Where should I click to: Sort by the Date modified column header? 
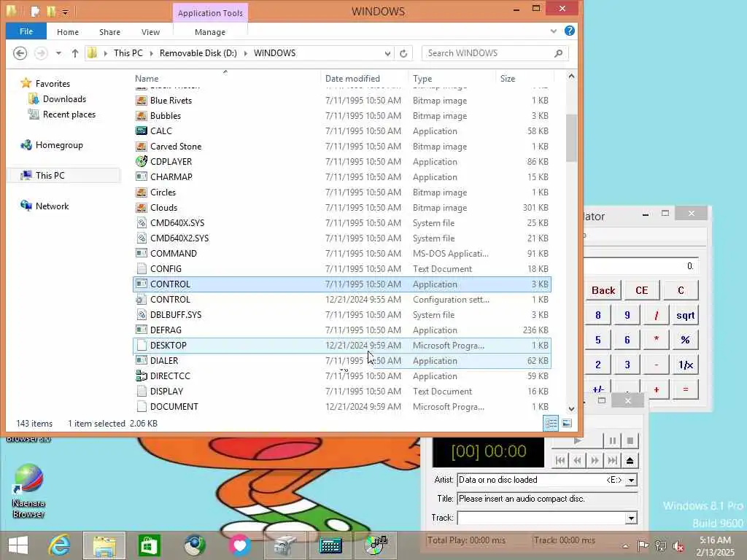(x=352, y=79)
